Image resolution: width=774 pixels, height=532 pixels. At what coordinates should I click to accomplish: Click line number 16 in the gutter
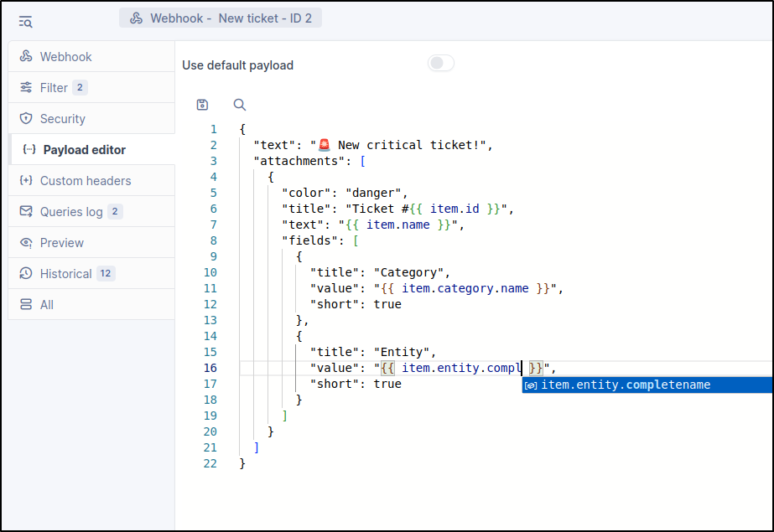210,368
